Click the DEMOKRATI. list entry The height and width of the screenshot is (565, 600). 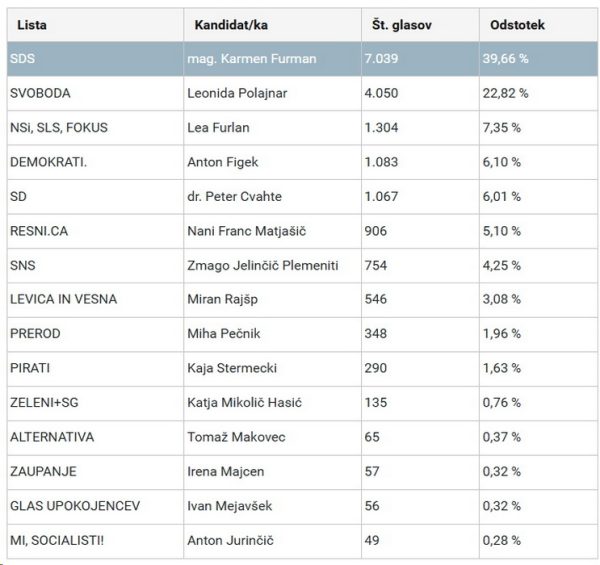(x=48, y=162)
